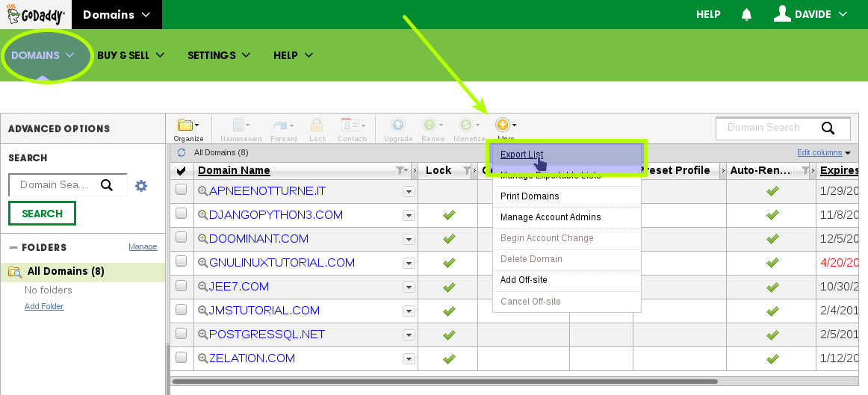Open the notifications bell
Screen dimensions: 868x395
tap(747, 14)
